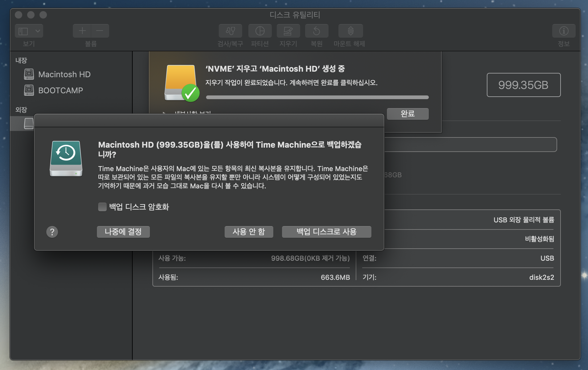The height and width of the screenshot is (370, 588).
Task: Click the 마운트 해제 unmount icon
Action: [x=350, y=31]
